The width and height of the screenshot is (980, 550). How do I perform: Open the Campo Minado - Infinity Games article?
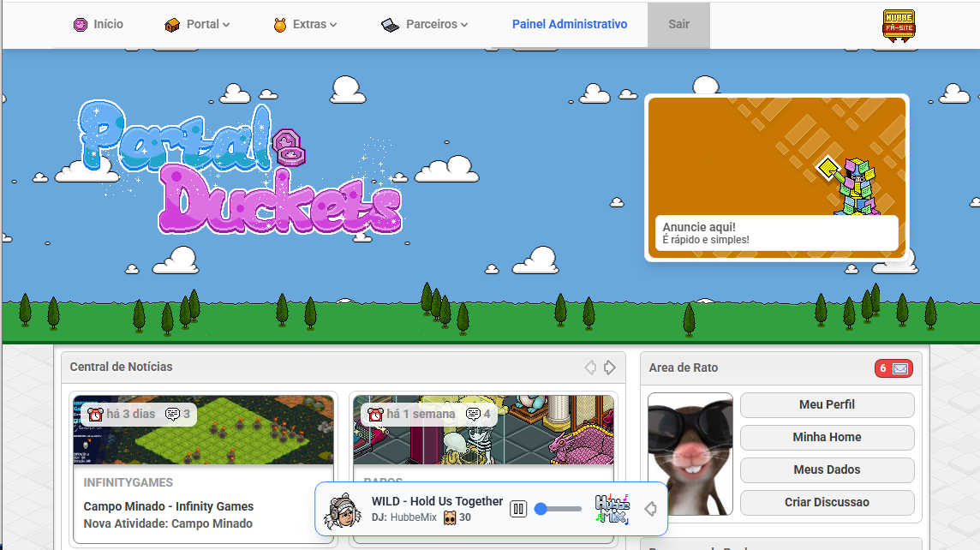[x=168, y=506]
